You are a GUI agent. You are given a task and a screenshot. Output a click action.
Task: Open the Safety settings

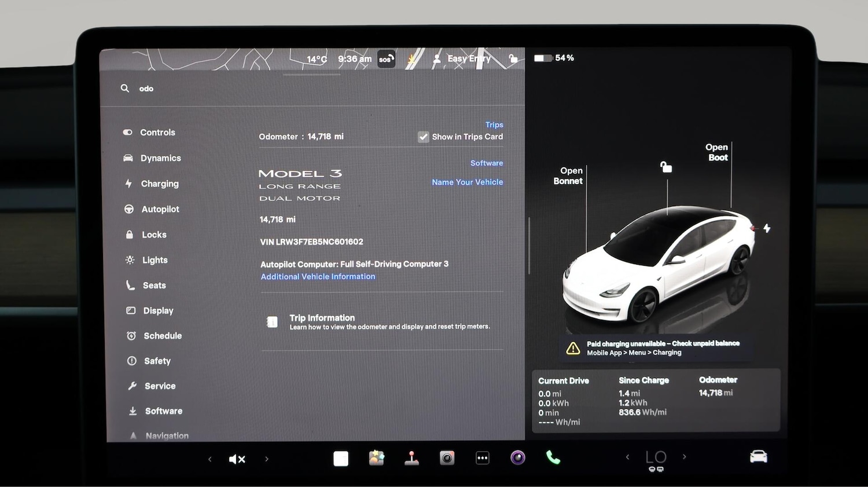pyautogui.click(x=149, y=361)
